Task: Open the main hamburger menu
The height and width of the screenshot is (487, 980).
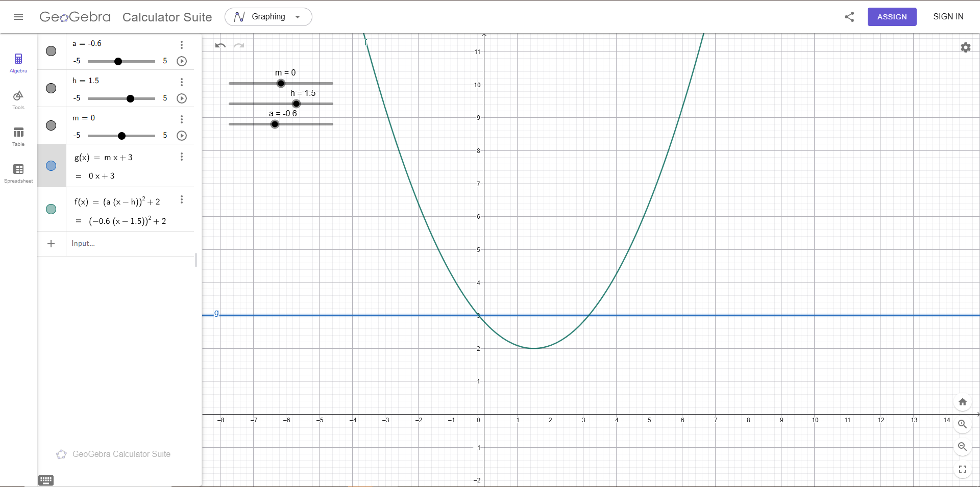Action: [18, 17]
